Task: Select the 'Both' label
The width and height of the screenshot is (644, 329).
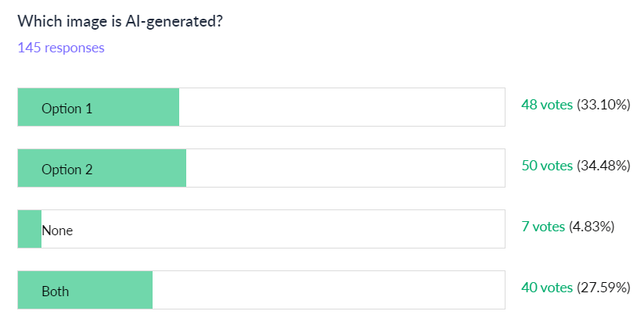Action: [x=55, y=291]
